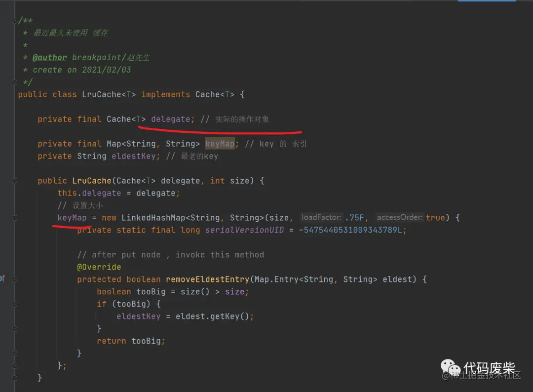Click this.delegate in assignment line

pos(89,193)
